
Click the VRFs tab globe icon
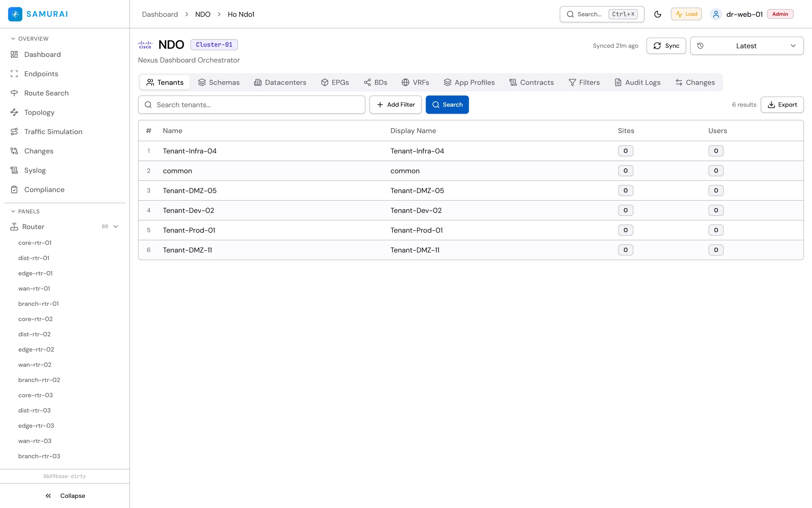click(x=405, y=82)
